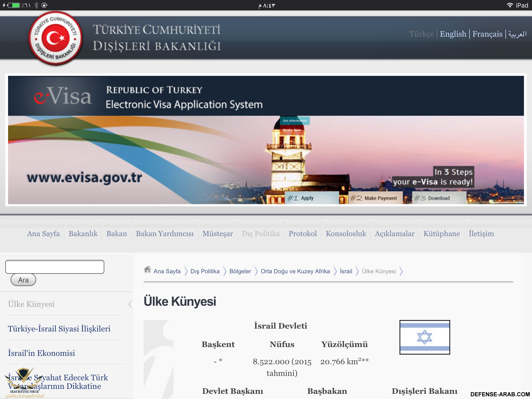Open the Açıklamalar menu item

(x=394, y=234)
